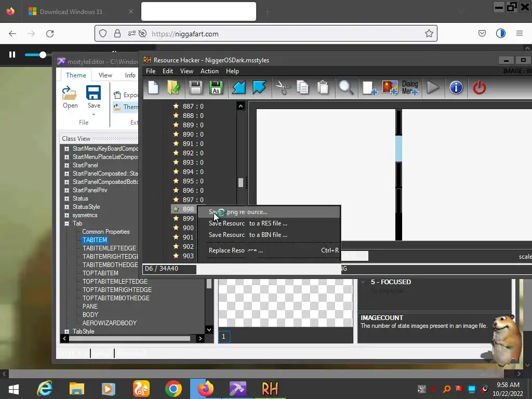The image size is (532, 399).
Task: Click the magnifier Find icon in Resource Hacker
Action: click(346, 87)
